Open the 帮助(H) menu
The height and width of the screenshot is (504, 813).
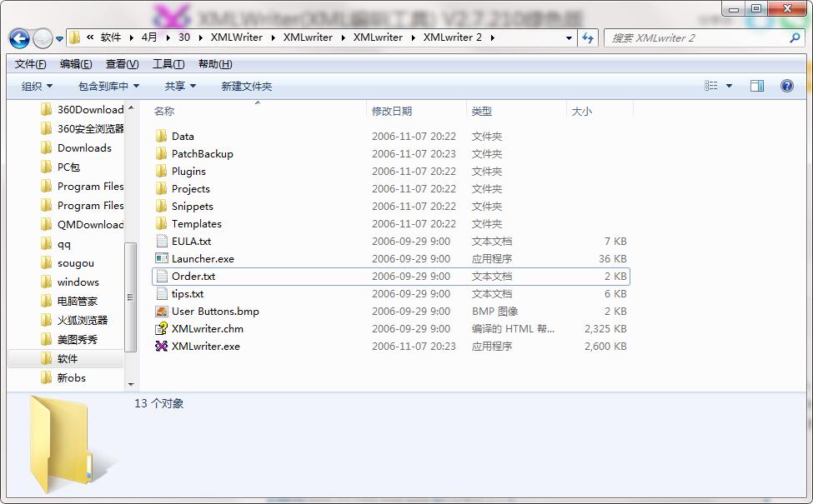click(x=215, y=64)
